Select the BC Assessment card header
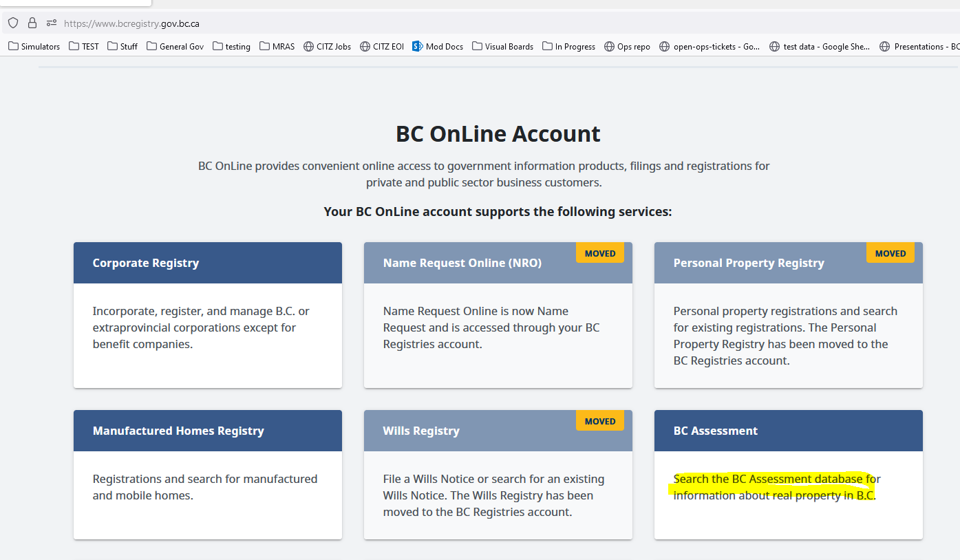This screenshot has width=960, height=560. coord(789,431)
